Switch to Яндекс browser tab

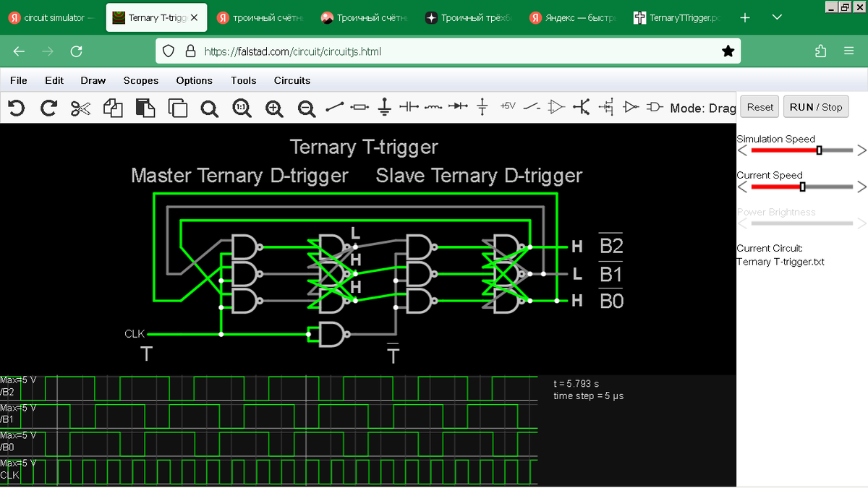[573, 17]
